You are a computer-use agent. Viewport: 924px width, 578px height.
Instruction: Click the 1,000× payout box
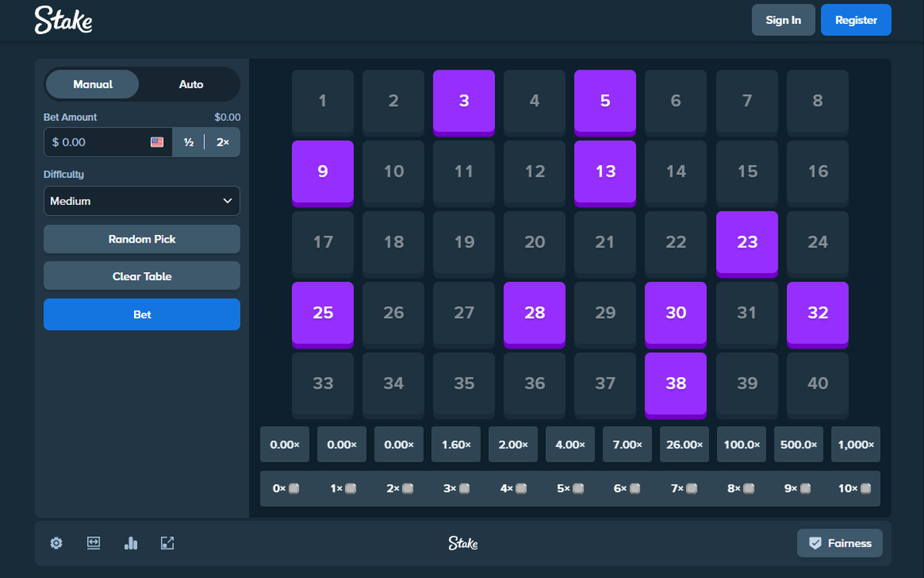(855, 445)
